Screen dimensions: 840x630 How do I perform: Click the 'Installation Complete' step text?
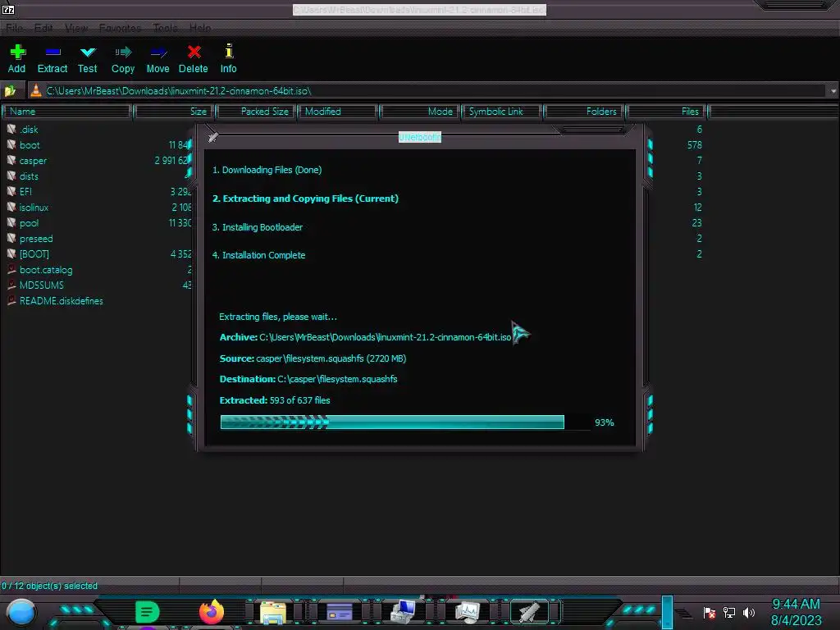tap(258, 255)
